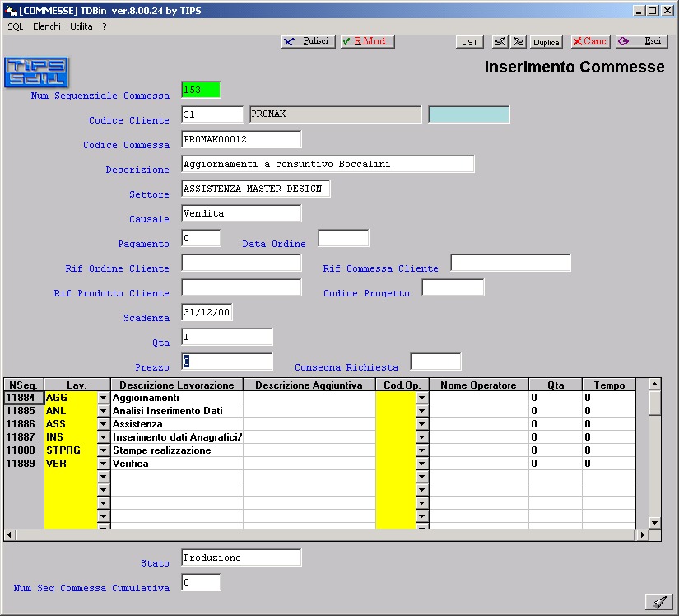679x616 pixels.
Task: Open the Utilita menu
Action: (81, 26)
